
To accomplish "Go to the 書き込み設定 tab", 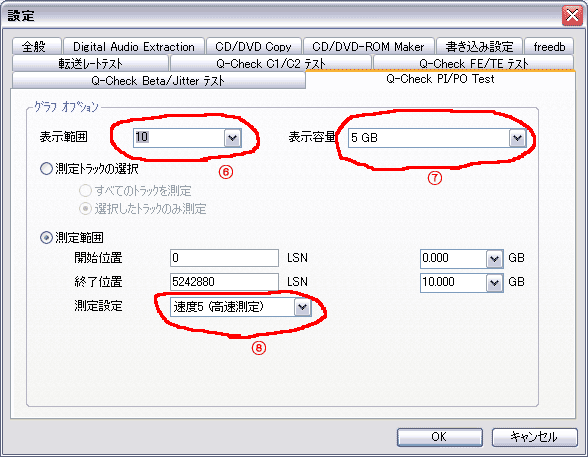I will pyautogui.click(x=479, y=46).
